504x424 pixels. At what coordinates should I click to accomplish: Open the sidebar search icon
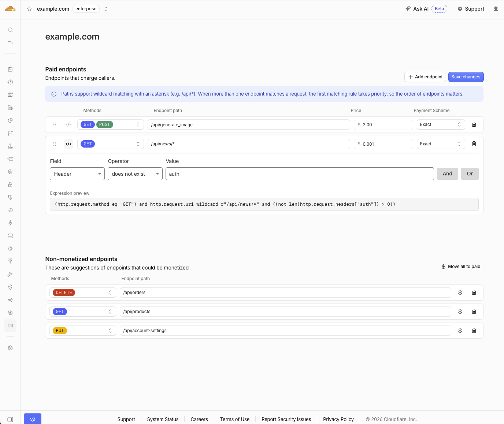[x=10, y=30]
